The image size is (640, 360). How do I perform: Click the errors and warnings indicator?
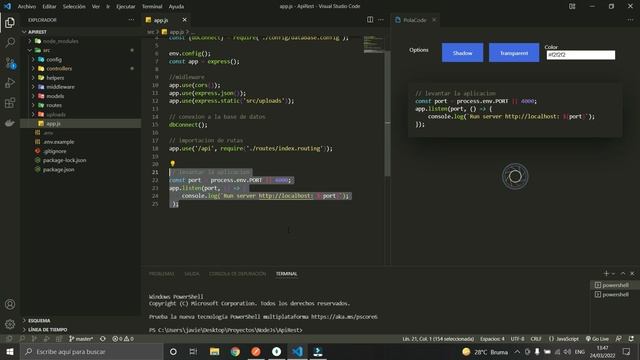[x=123, y=339]
